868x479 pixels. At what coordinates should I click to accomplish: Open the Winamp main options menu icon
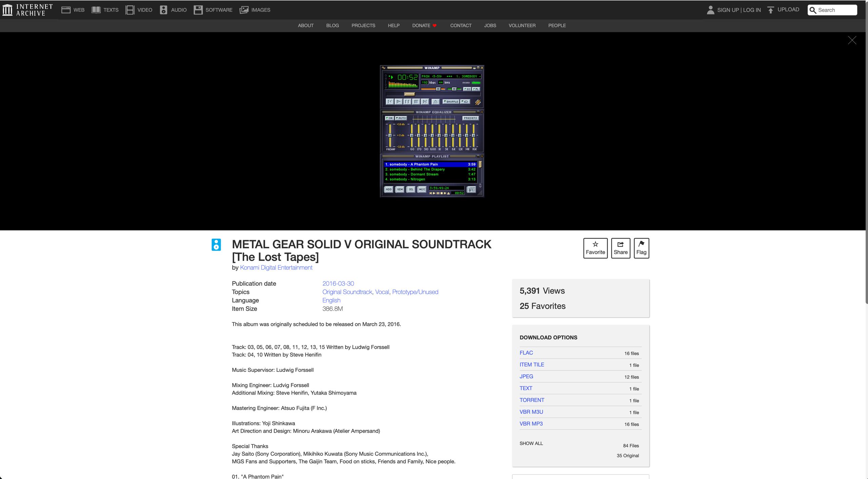[x=384, y=68]
